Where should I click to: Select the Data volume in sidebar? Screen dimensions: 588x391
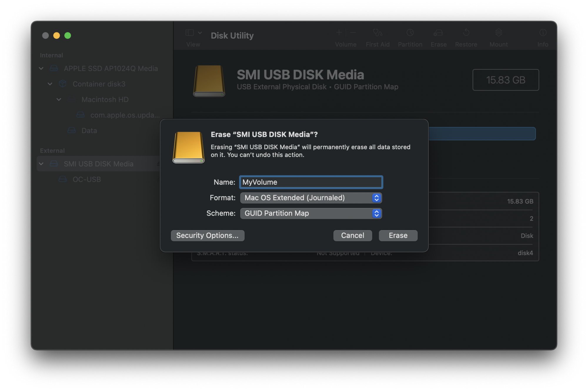[x=89, y=131]
